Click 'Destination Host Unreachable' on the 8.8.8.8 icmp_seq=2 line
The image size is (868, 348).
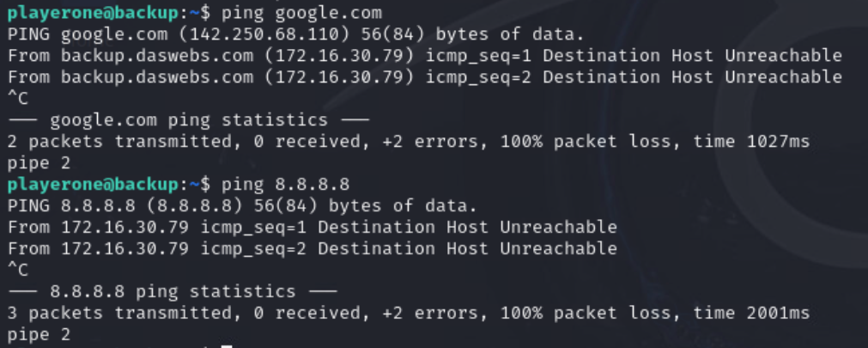point(467,248)
